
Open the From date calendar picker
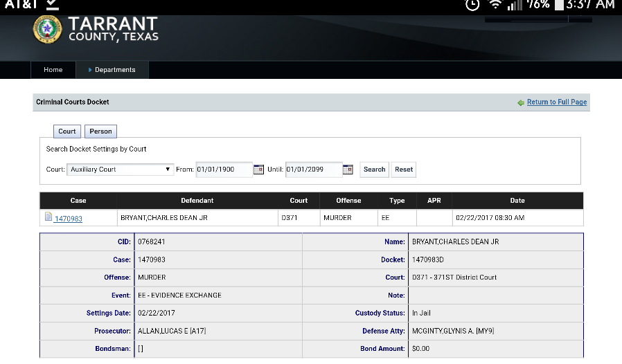click(x=258, y=170)
